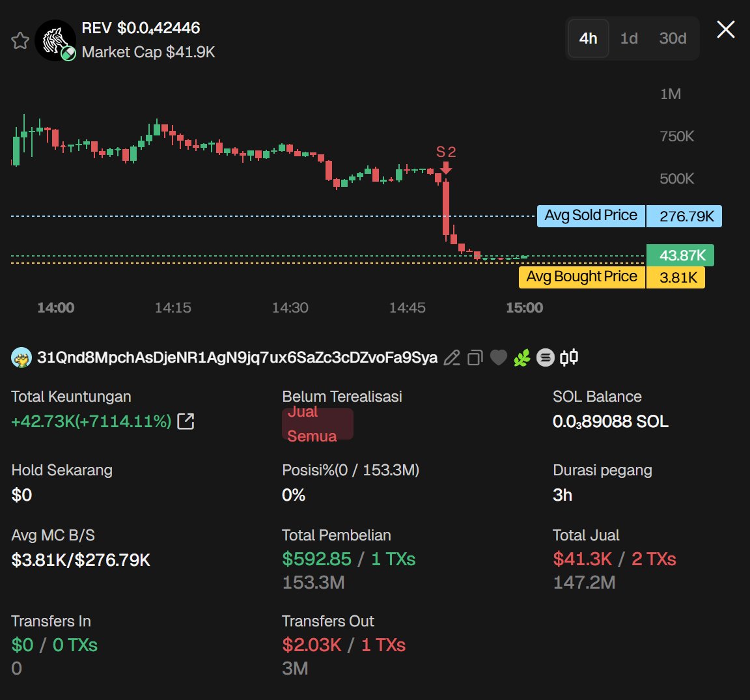Click the 15:00 time axis label
This screenshot has width=750, height=700.
(525, 307)
